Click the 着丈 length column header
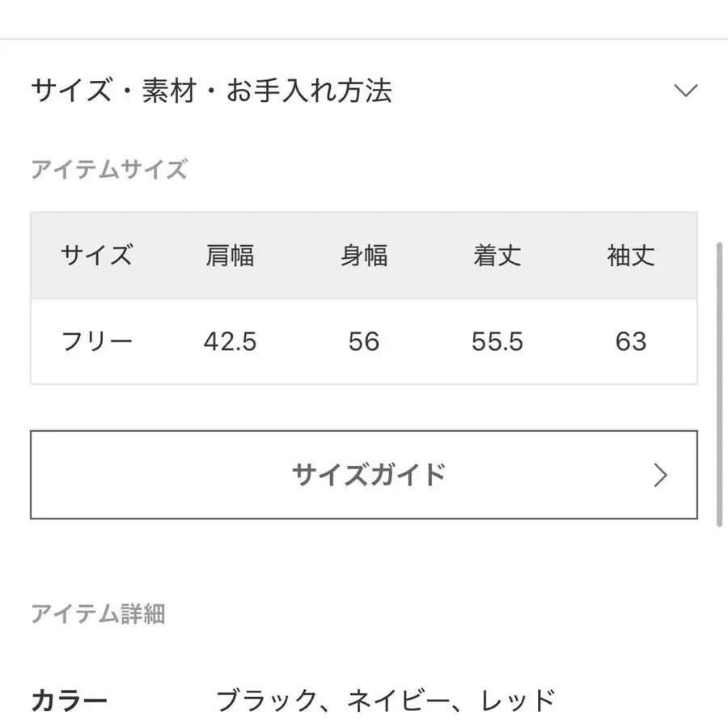Viewport: 728px width, 728px height. 497,256
